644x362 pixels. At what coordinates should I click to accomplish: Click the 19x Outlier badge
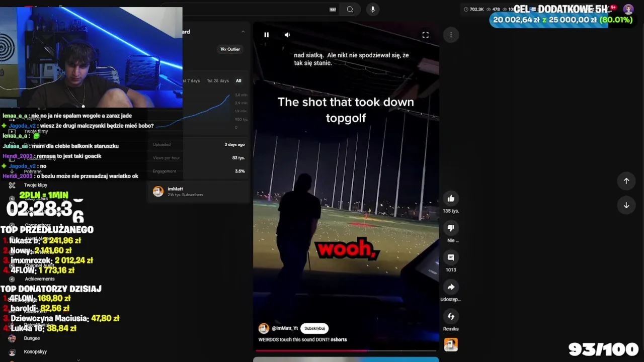click(230, 49)
